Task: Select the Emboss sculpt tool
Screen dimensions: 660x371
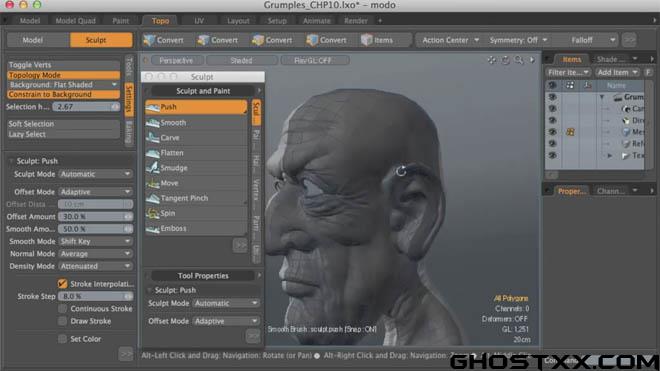Action: click(196, 228)
